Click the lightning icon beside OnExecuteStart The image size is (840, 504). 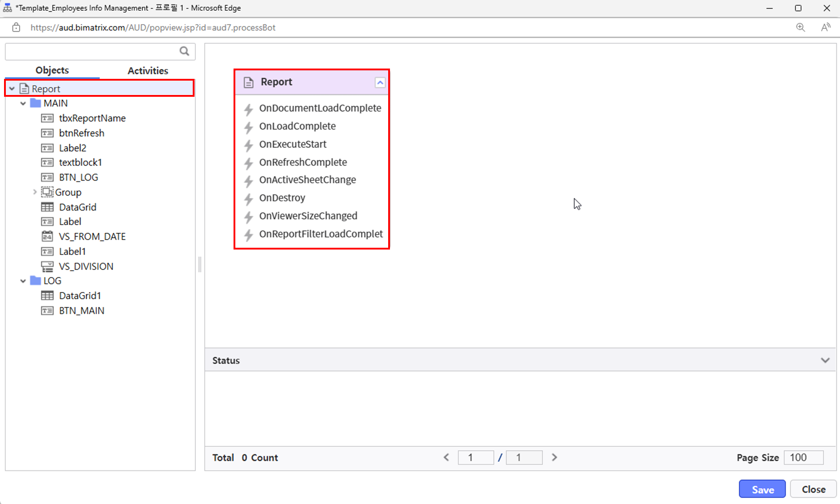(248, 145)
